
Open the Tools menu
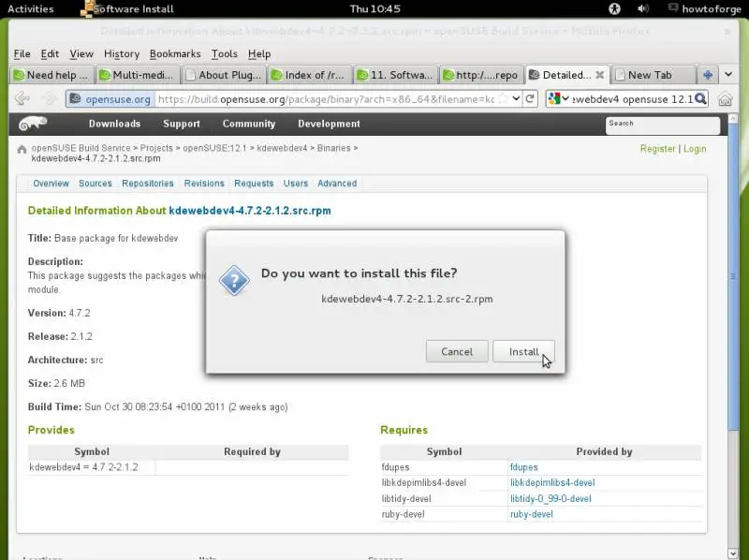coord(225,54)
